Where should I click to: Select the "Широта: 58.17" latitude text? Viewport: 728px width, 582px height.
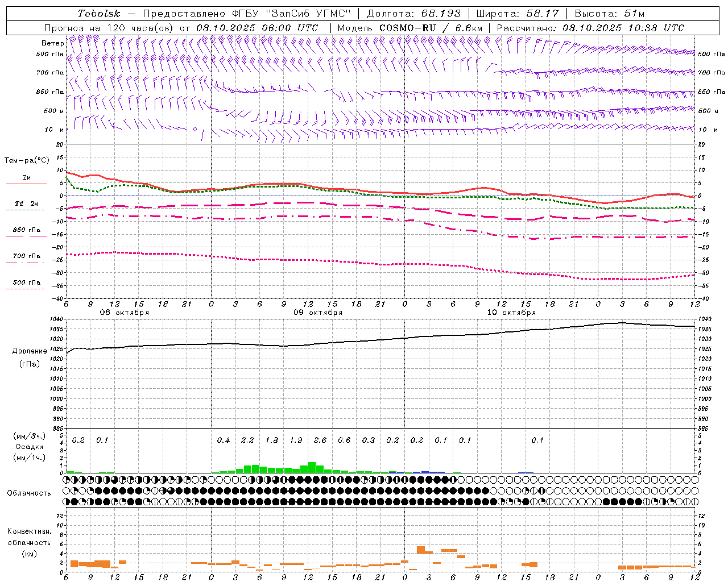517,14
